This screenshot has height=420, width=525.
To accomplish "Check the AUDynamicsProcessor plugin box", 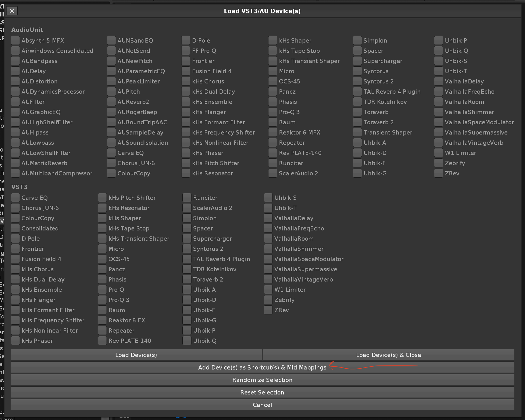I will 15,91.
